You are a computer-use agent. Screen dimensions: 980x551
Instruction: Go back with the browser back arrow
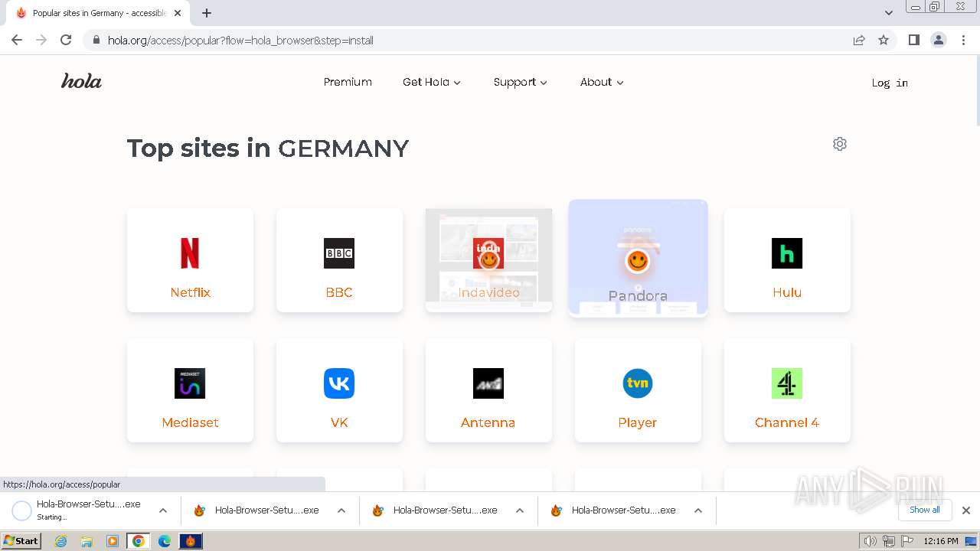click(17, 40)
